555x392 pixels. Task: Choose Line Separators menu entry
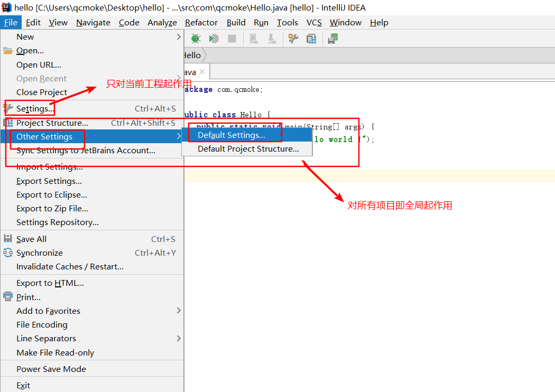(x=92, y=339)
